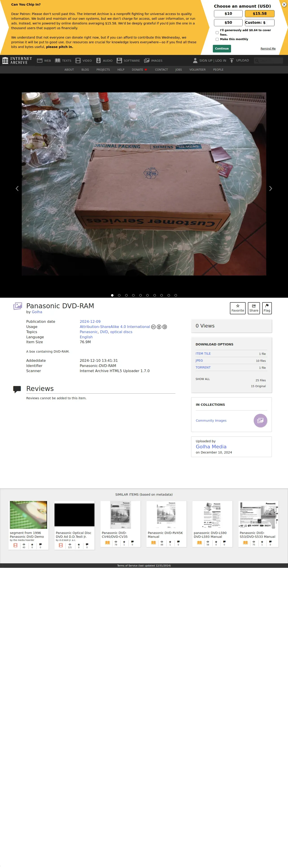Click the Panasonic topic link
Viewport: 288px width, 868px height.
[x=89, y=332]
